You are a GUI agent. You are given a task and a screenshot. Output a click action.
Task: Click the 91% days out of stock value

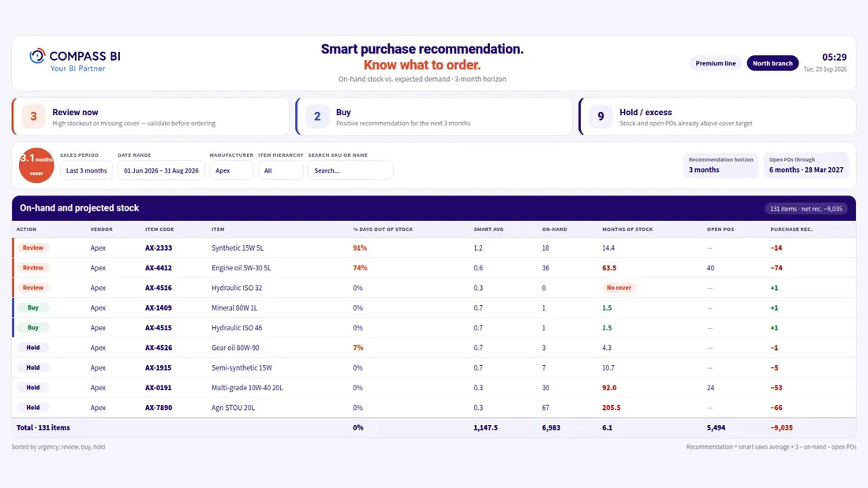click(360, 248)
